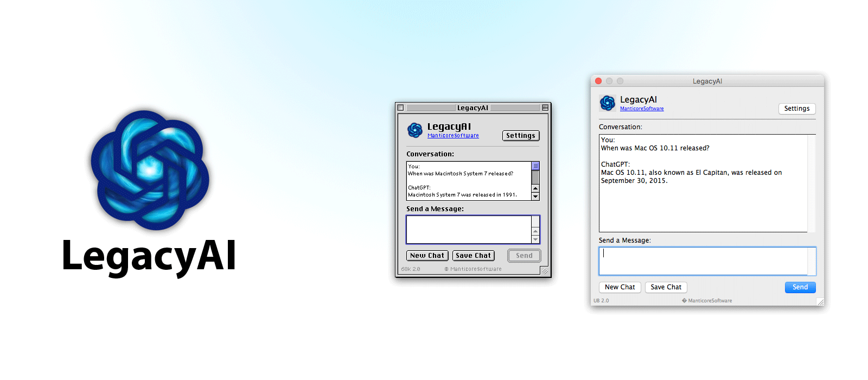Click the collapse box on the classic title bar
868x380 pixels.
click(545, 107)
